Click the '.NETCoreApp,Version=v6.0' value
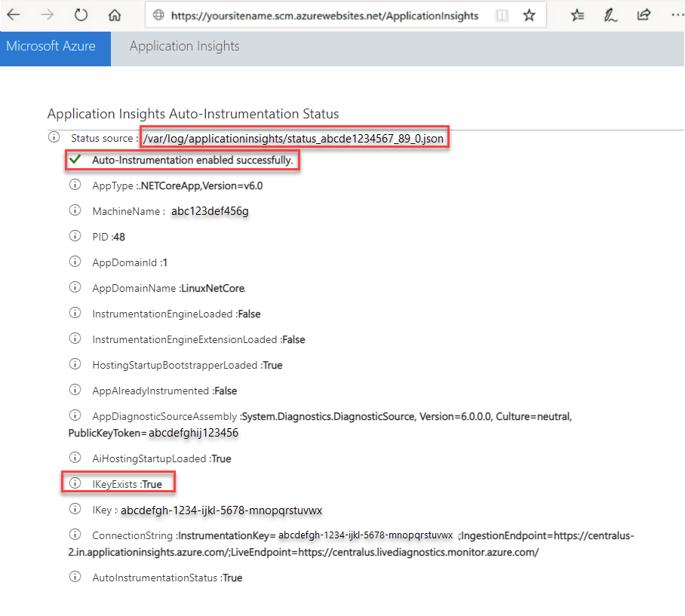The width and height of the screenshot is (685, 616). (x=201, y=186)
